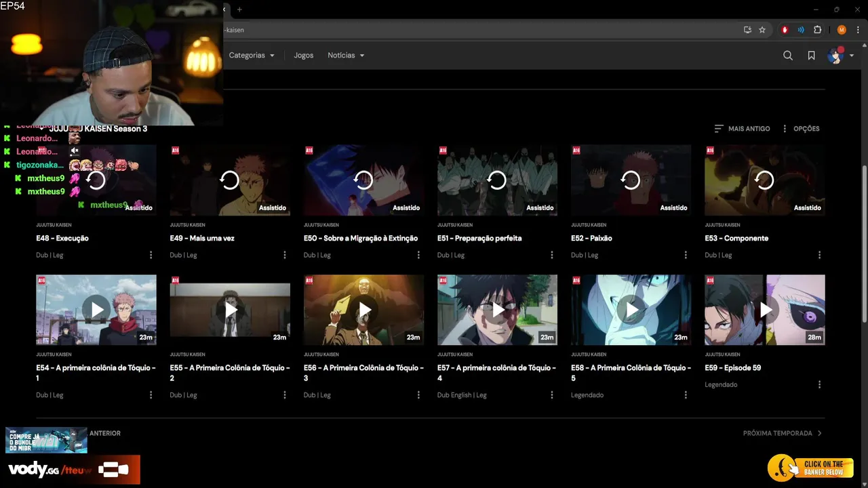Screen dimensions: 868x488
Task: Open more options for E53 - Componente
Action: click(x=819, y=255)
